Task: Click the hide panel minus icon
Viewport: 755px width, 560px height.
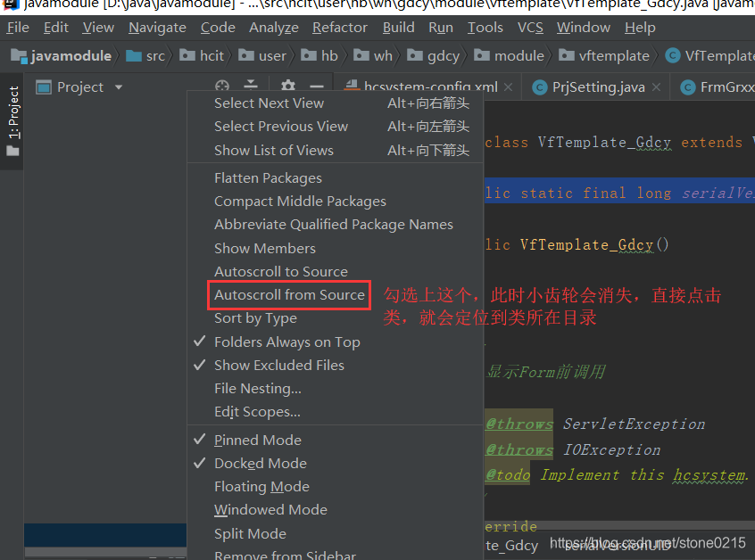Action: point(316,86)
